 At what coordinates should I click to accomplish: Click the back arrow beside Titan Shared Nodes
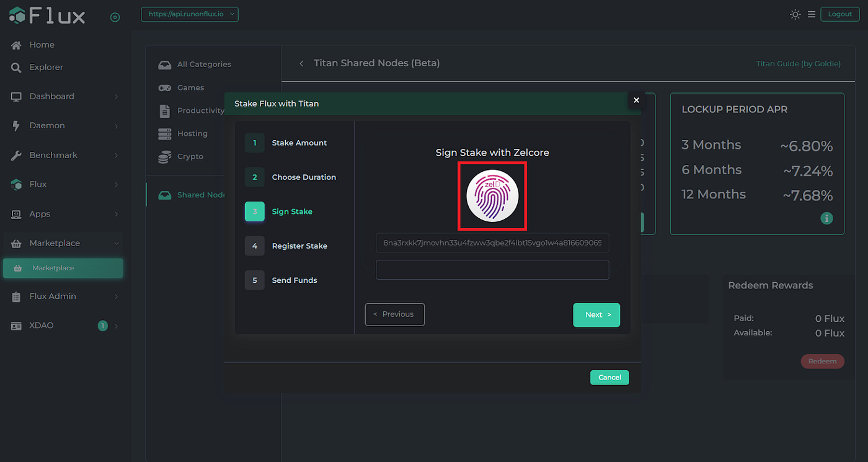[301, 63]
